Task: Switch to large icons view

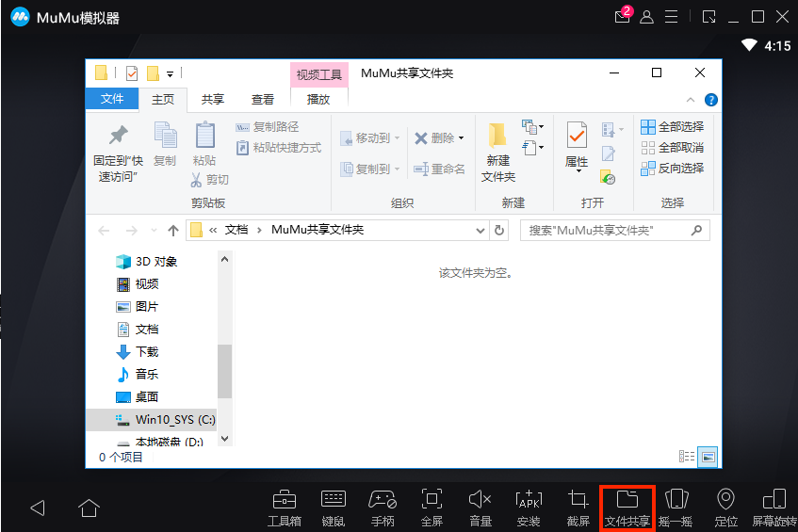Action: tap(708, 457)
